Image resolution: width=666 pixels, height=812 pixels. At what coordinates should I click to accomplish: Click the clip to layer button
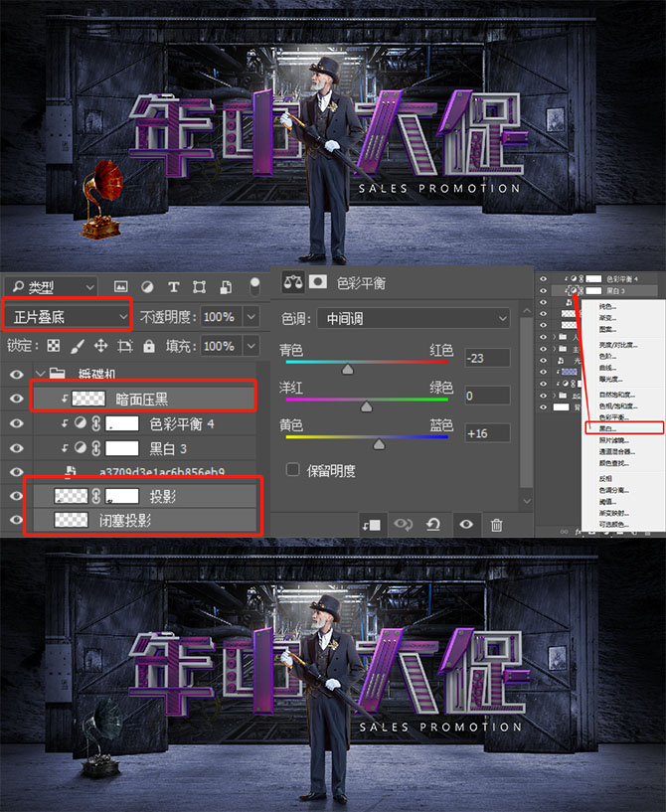point(371,525)
